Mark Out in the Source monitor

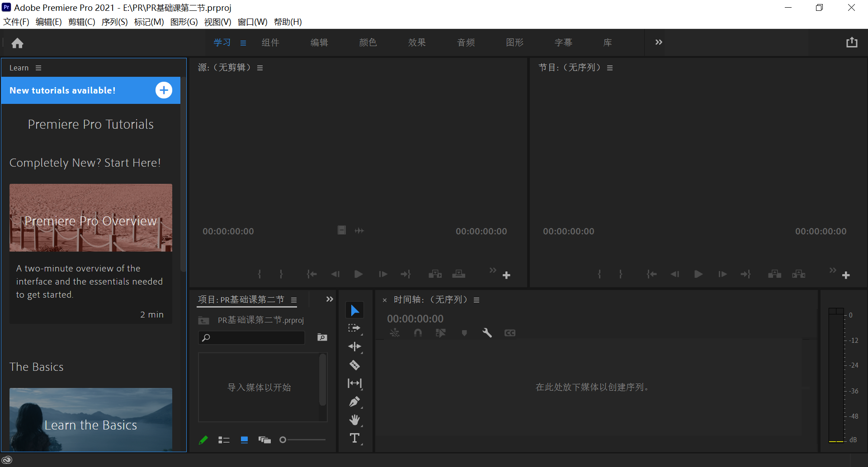[281, 274]
